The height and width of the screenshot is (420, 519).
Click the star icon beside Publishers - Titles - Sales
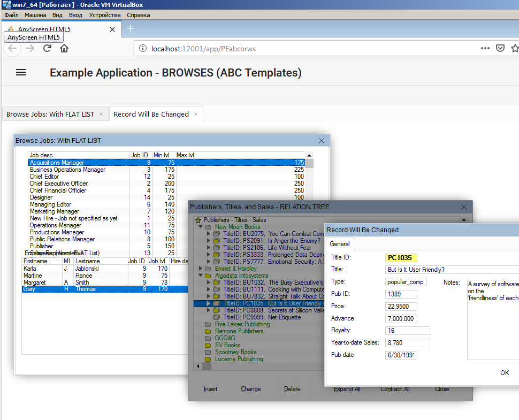(199, 220)
